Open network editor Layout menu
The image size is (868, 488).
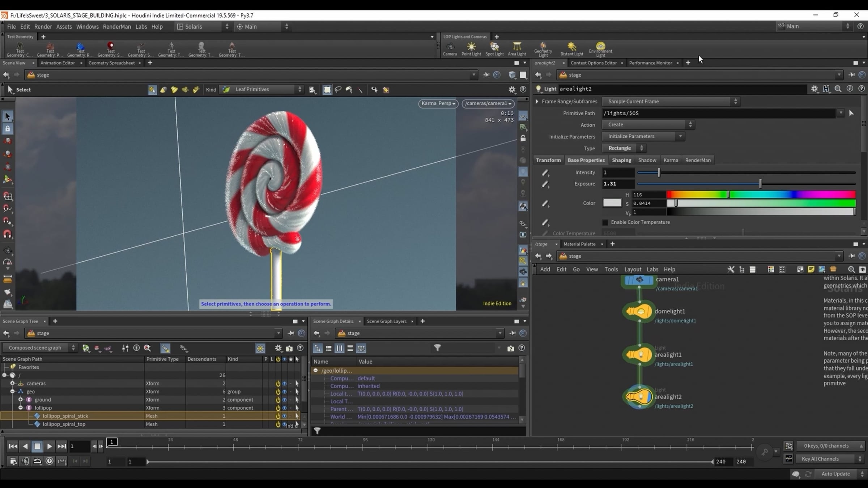(633, 269)
